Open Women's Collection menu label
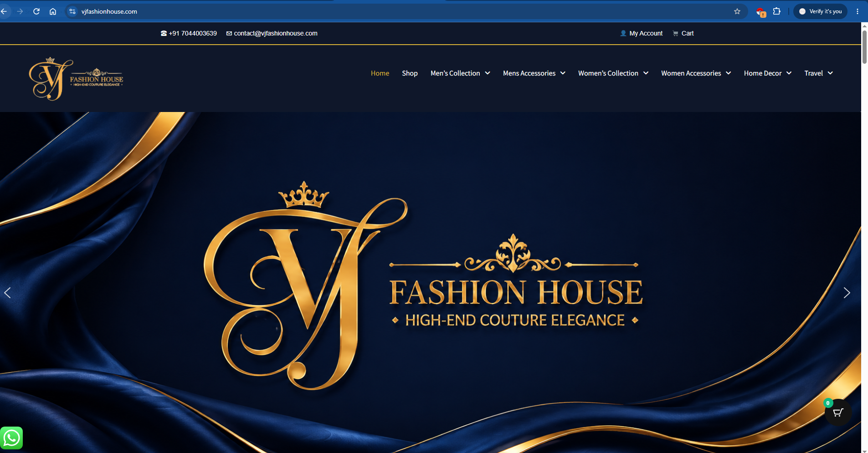This screenshot has height=453, width=868. coord(608,73)
